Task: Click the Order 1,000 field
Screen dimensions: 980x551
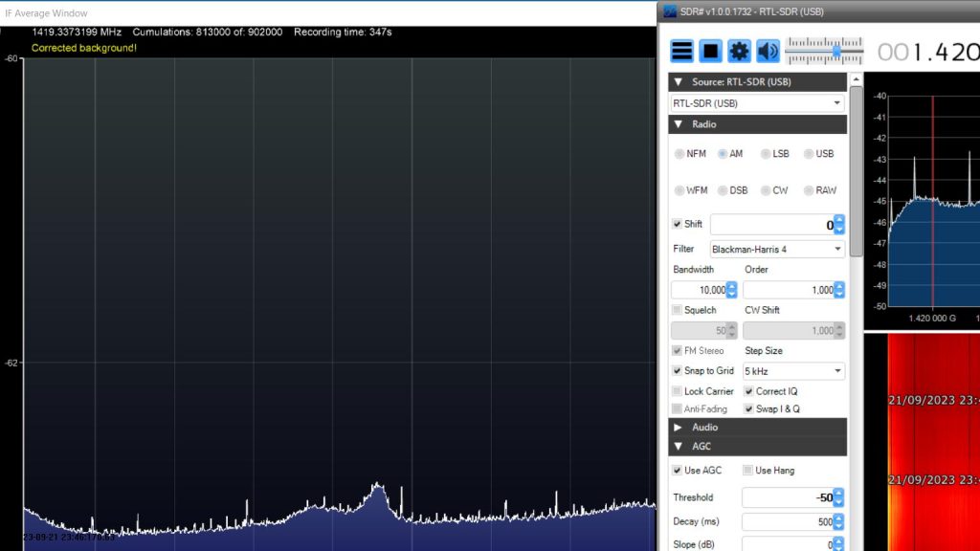Action: point(789,290)
